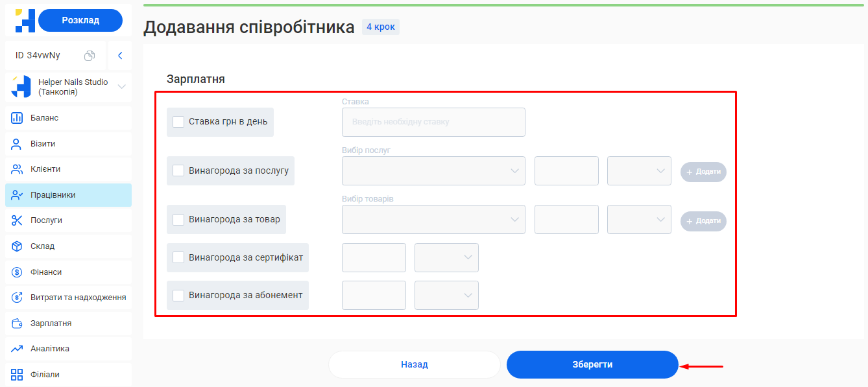Open the Вибір послуг dropdown
This screenshot has width=868, height=387.
(433, 170)
